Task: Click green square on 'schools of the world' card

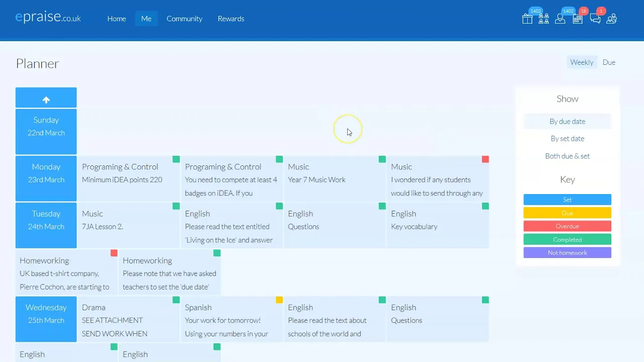Action: point(382,300)
